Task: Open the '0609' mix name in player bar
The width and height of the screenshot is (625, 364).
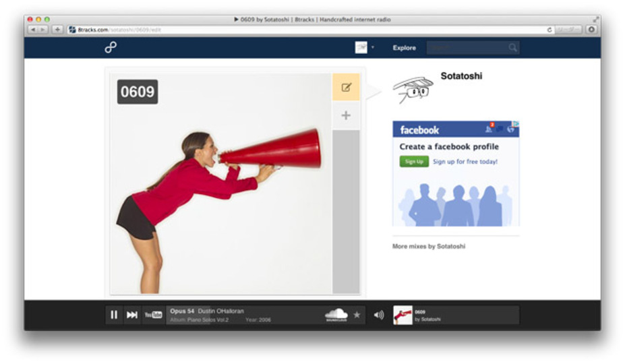Action: (420, 312)
